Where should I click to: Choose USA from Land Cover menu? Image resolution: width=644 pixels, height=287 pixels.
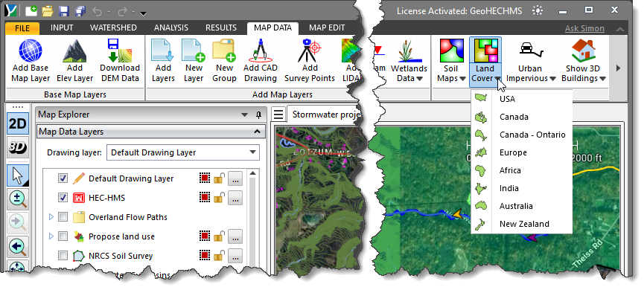[x=522, y=99]
